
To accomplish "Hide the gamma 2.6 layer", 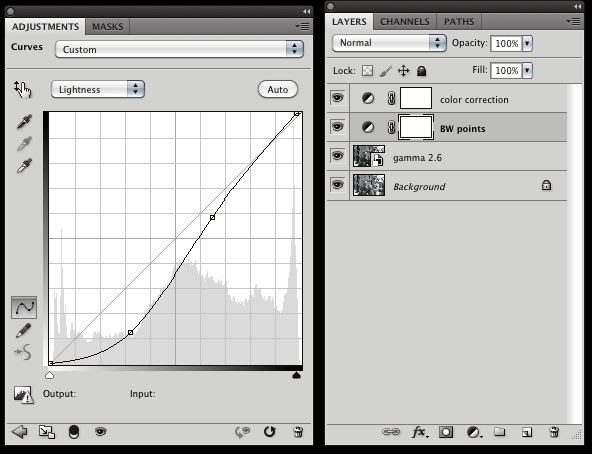I will (x=338, y=156).
